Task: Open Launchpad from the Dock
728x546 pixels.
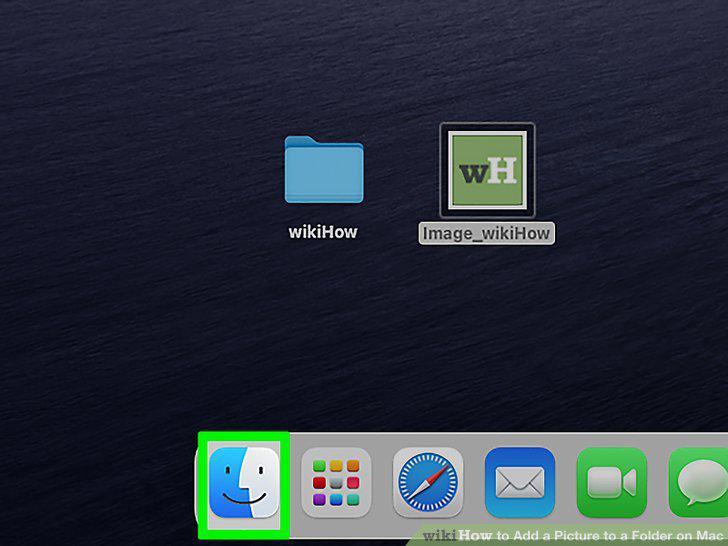Action: (x=336, y=482)
